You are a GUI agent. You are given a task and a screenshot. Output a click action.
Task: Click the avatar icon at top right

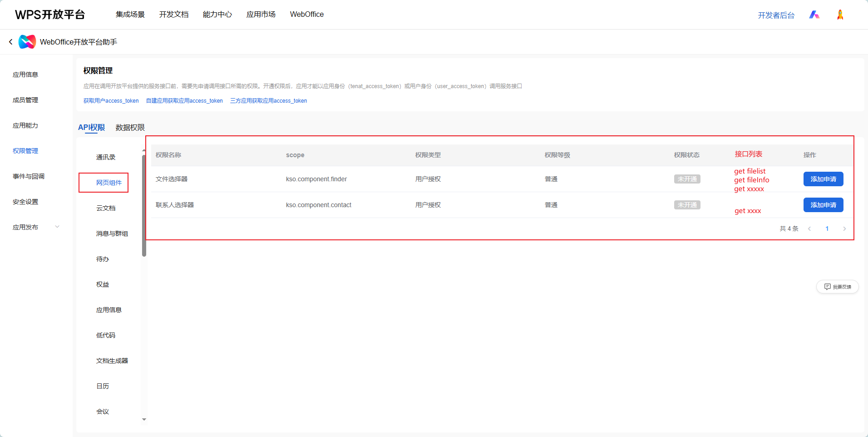(x=840, y=14)
